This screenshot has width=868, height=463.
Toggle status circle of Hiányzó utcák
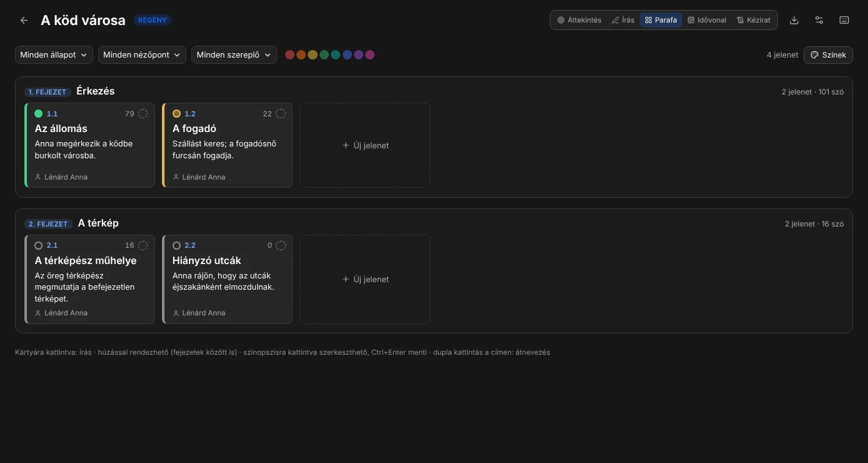tap(176, 246)
